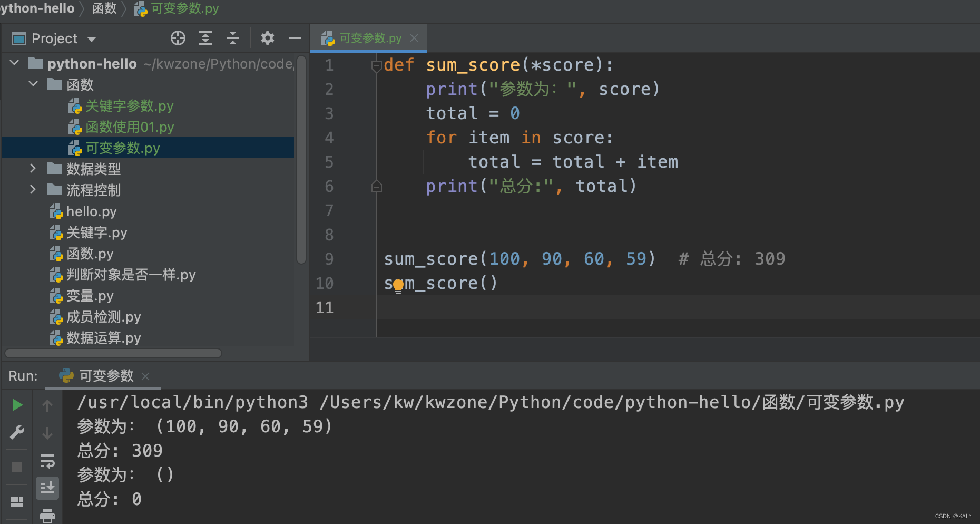Click the horizontal scrollbar in Project panel
This screenshot has width=980, height=524.
(x=113, y=353)
